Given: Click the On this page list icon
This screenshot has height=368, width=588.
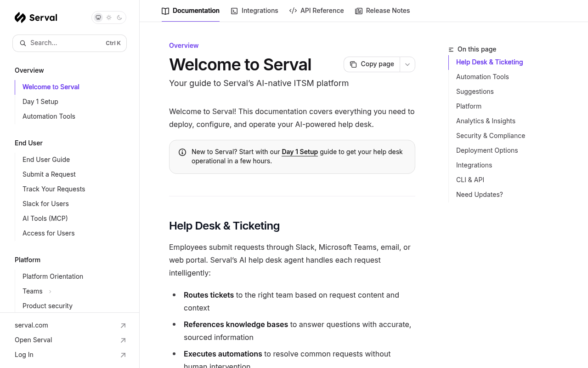Looking at the screenshot, I should click(451, 49).
